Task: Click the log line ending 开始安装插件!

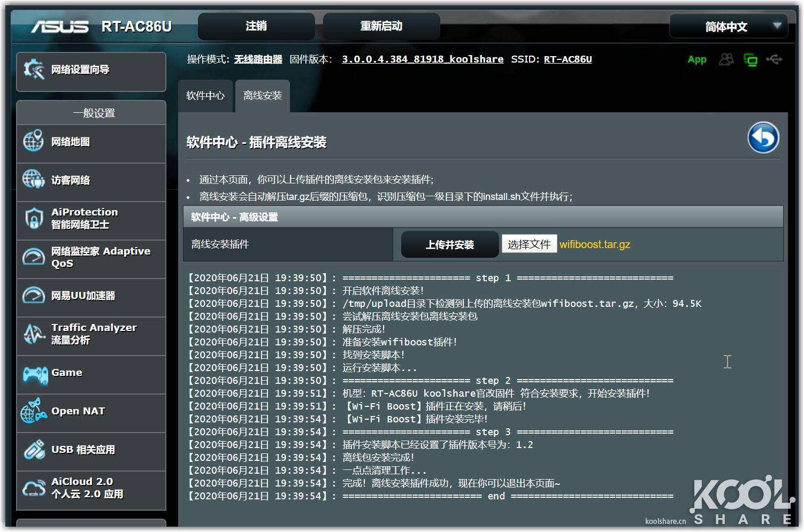Action: [418, 394]
